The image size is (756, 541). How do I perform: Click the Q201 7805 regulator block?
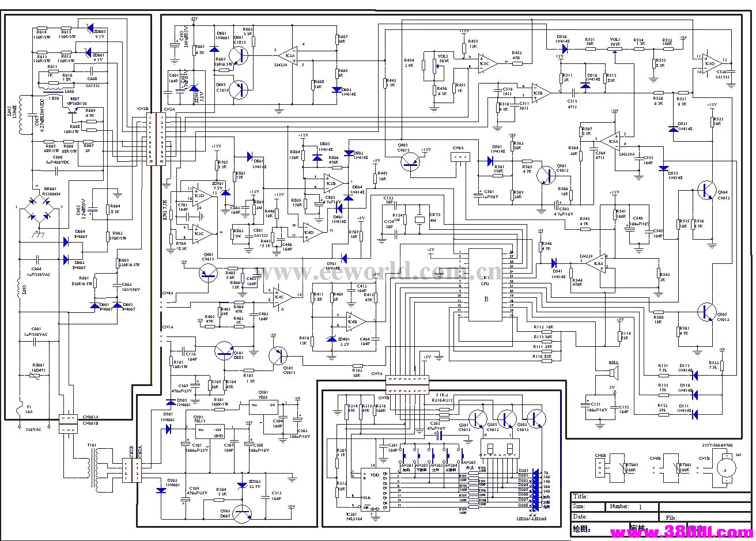(263, 407)
